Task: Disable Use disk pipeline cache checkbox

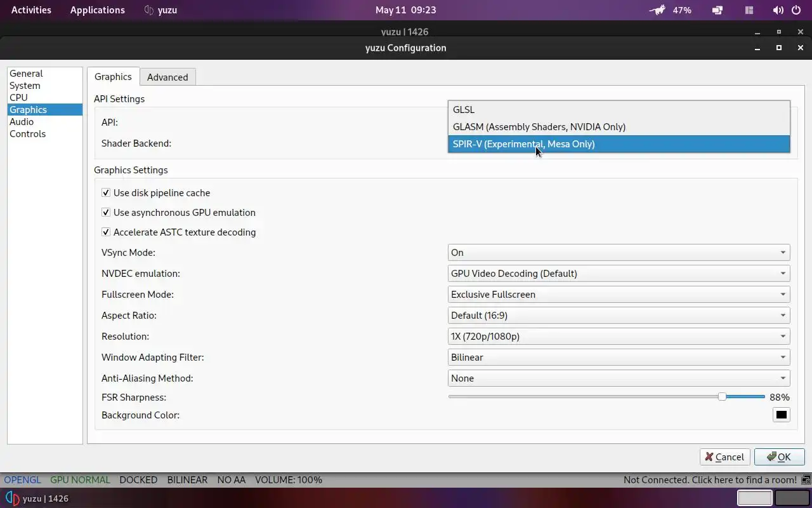Action: (x=106, y=192)
